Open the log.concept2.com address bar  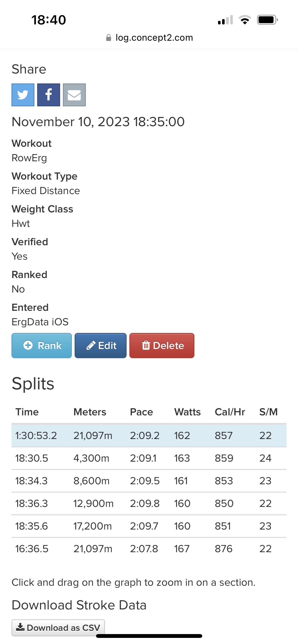149,38
